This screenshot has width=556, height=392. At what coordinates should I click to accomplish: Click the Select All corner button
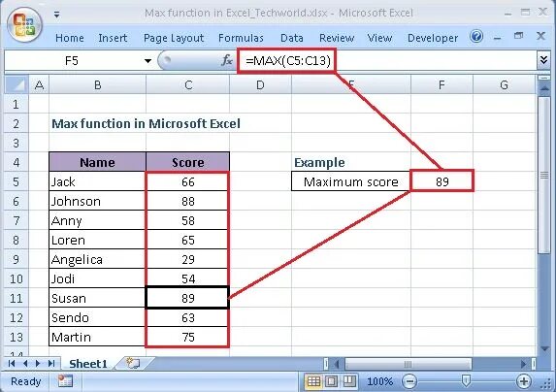(x=16, y=84)
